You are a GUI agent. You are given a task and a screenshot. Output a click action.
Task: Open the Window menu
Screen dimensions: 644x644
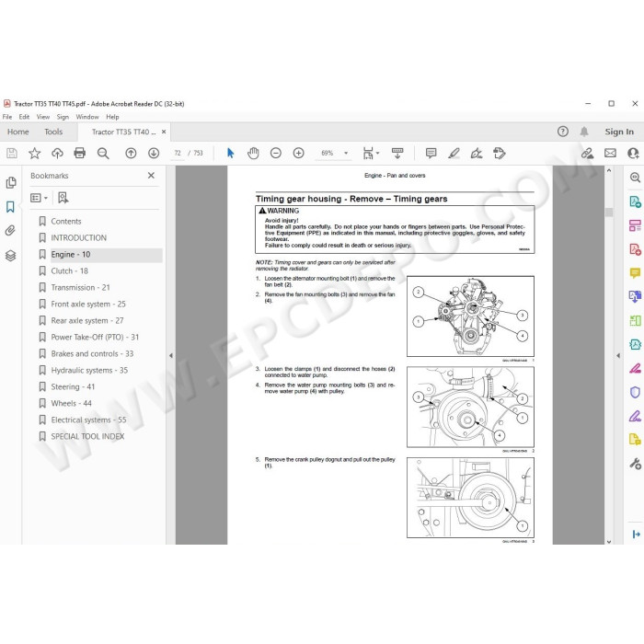point(87,117)
